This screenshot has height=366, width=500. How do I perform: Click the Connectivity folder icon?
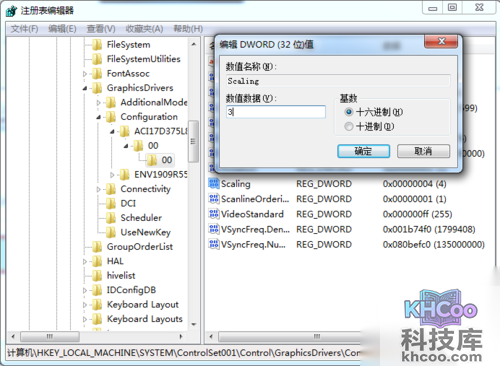click(x=111, y=189)
